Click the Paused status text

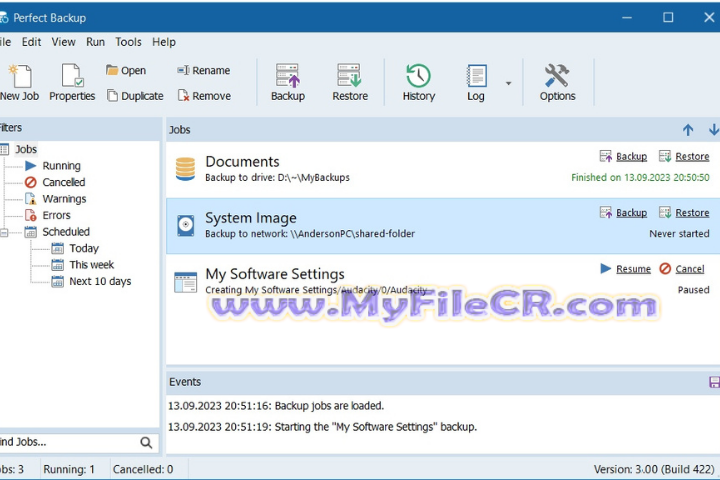[693, 290]
